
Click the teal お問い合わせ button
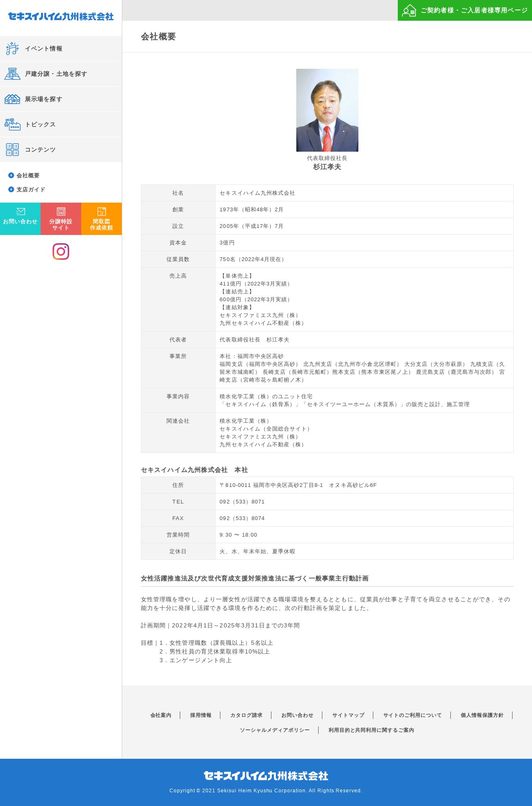[x=20, y=219]
